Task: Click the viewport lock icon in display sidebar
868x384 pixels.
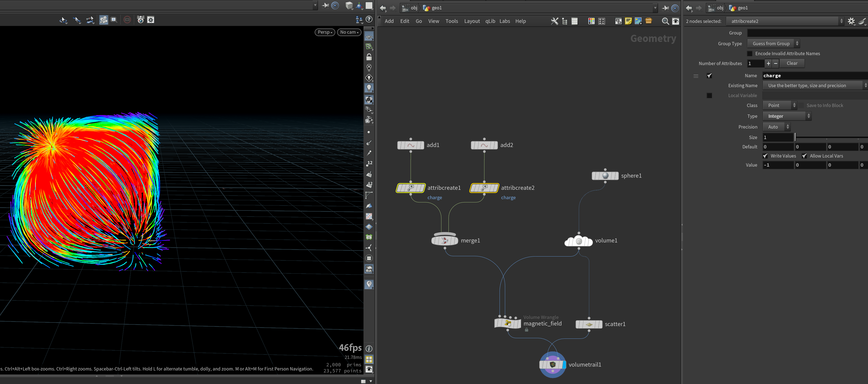Action: click(x=369, y=57)
